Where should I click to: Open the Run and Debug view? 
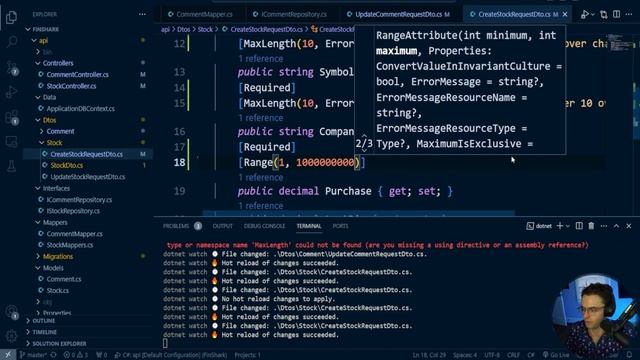[11, 92]
